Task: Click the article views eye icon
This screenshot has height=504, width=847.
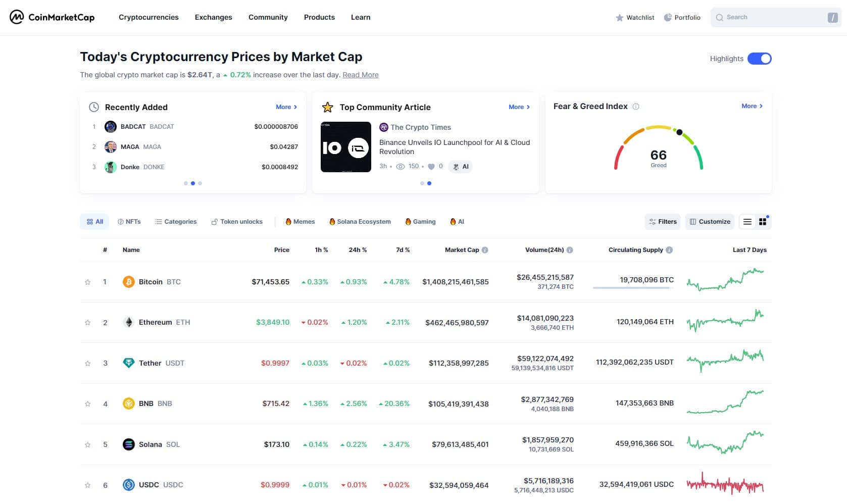Action: coord(401,167)
